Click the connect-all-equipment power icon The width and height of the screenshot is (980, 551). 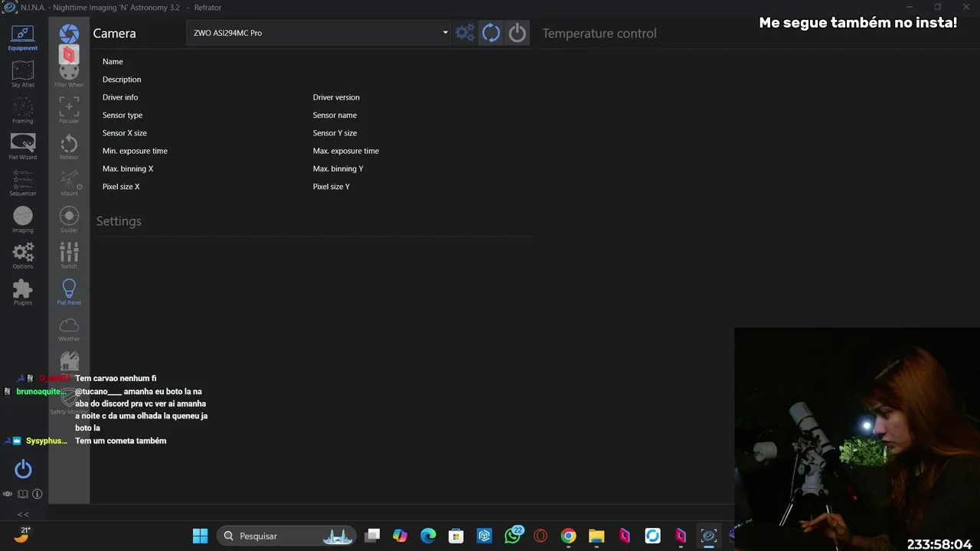(23, 469)
